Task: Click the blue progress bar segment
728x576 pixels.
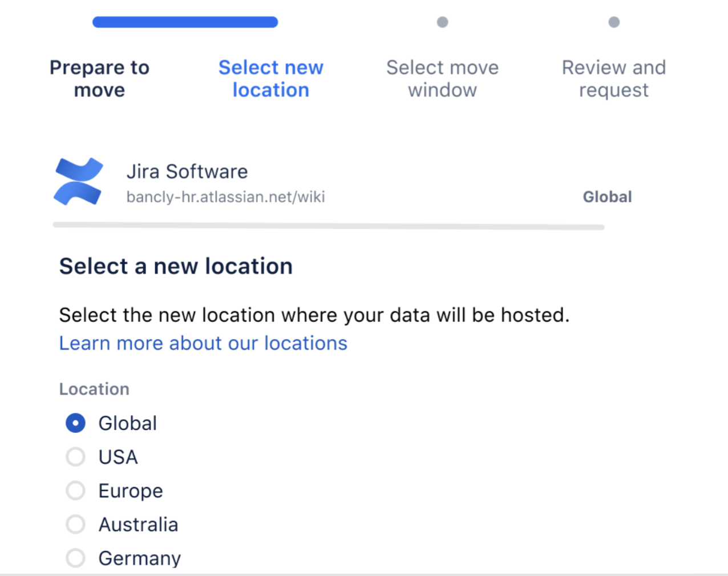Action: 185,22
